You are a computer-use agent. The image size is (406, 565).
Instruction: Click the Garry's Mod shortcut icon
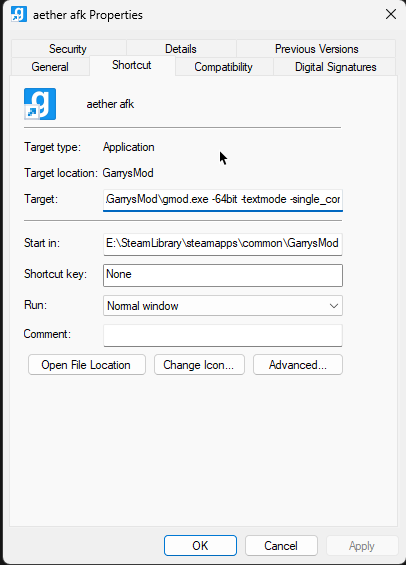[40, 104]
